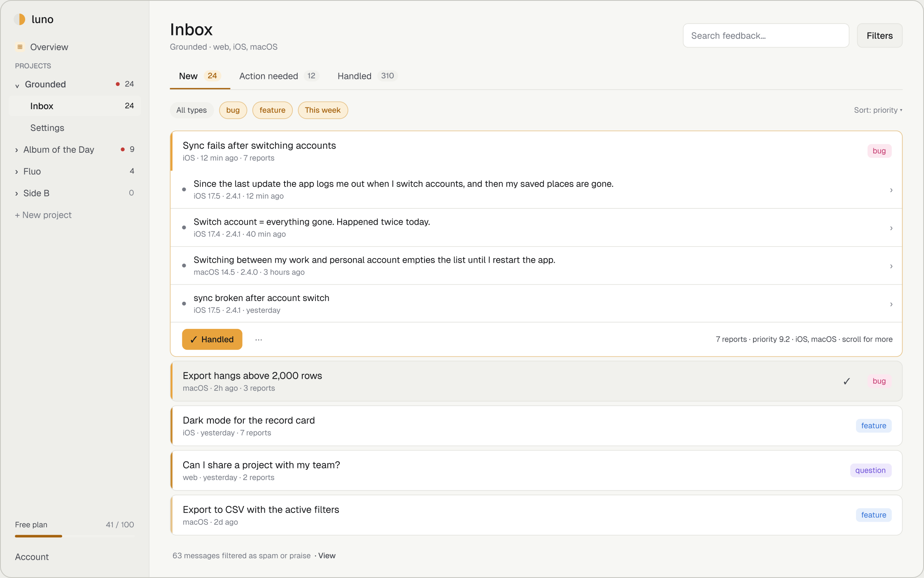Open Inbox under Grounded
This screenshot has width=924, height=578.
[x=75, y=106]
